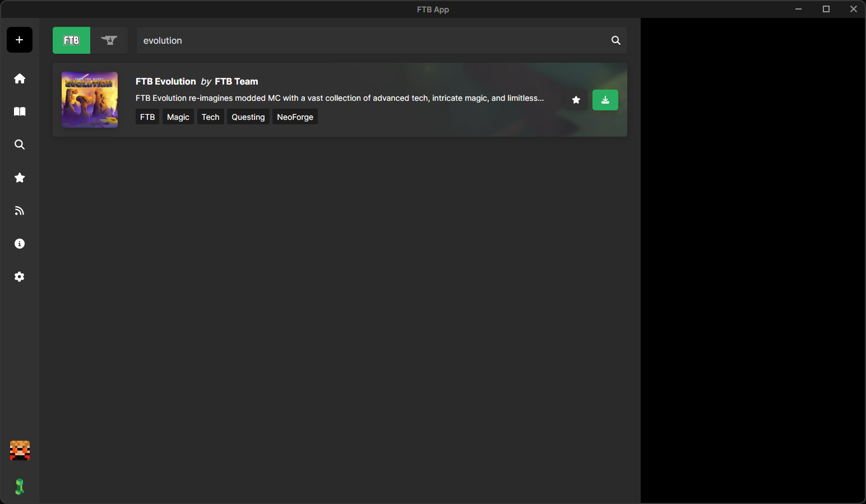Click the Magic tag
Screen dimensions: 866x504
[178, 117]
